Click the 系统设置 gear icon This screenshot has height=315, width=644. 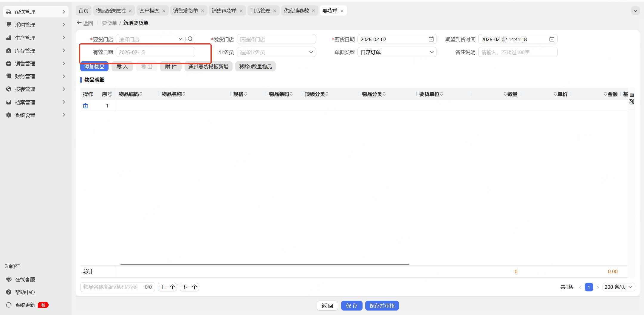[9, 115]
